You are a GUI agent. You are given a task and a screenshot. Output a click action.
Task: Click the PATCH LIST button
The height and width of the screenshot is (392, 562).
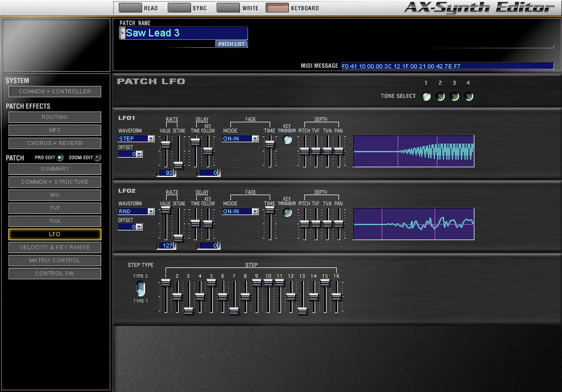[x=232, y=44]
